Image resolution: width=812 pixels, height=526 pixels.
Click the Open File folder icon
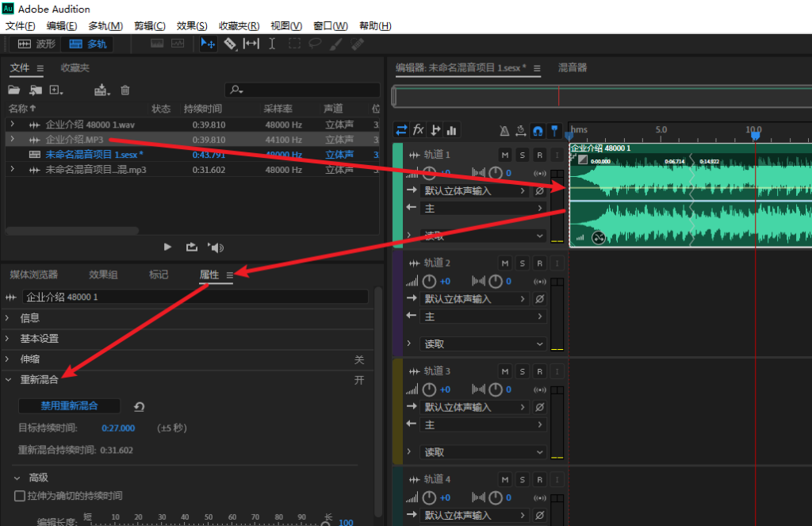(13, 90)
